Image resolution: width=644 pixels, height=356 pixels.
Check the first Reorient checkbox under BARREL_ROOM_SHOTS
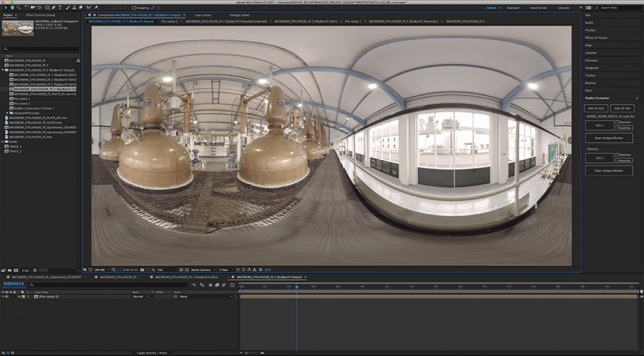pos(616,122)
